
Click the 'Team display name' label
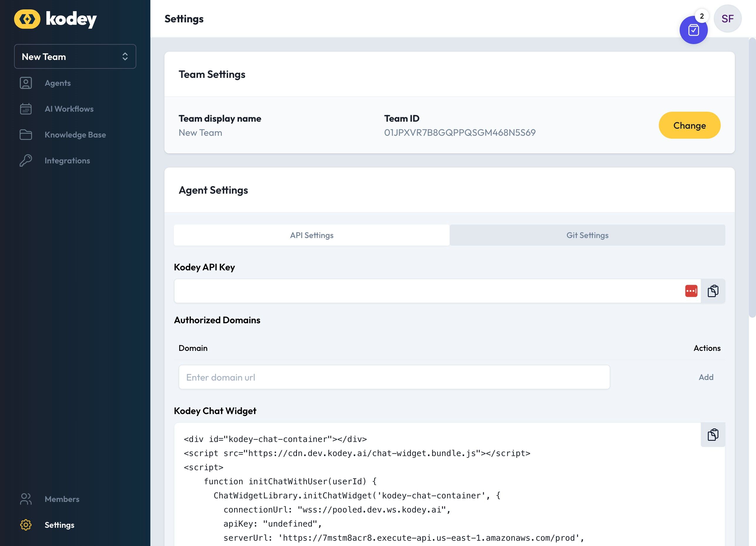pos(220,118)
